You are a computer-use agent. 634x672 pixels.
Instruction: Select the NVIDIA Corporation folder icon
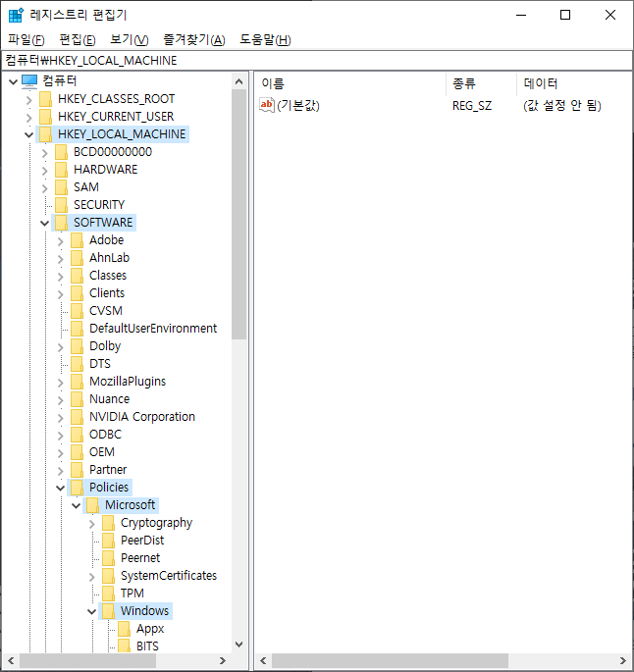point(77,417)
